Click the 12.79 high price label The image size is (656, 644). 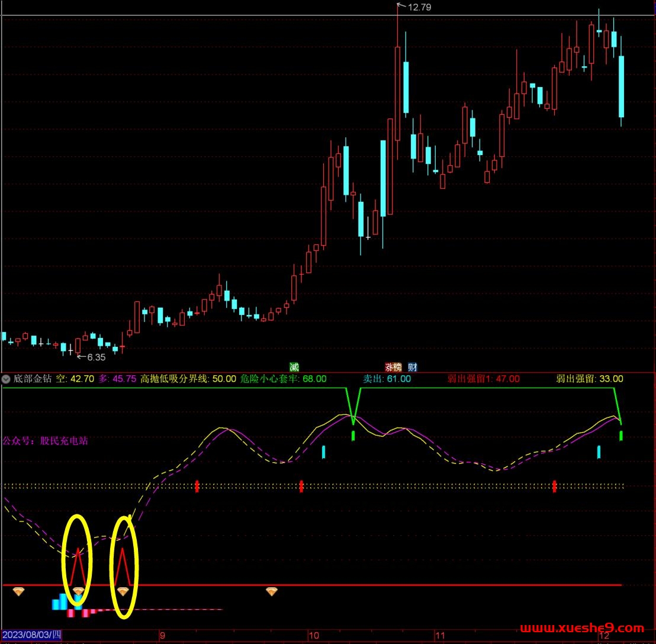(x=419, y=8)
